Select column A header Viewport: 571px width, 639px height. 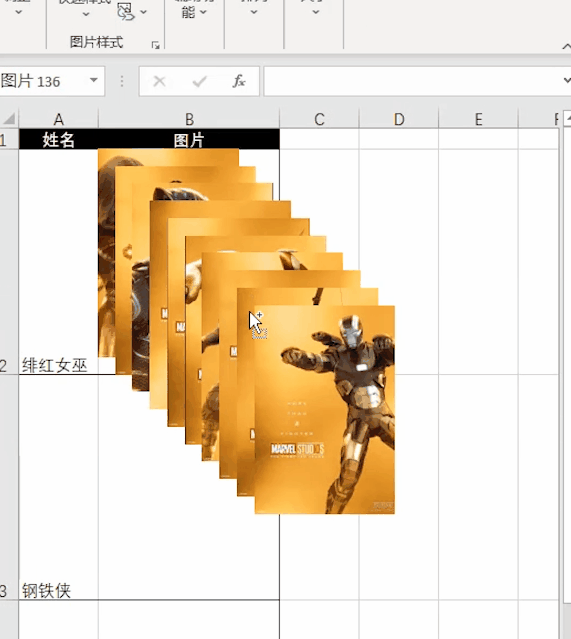tap(59, 119)
